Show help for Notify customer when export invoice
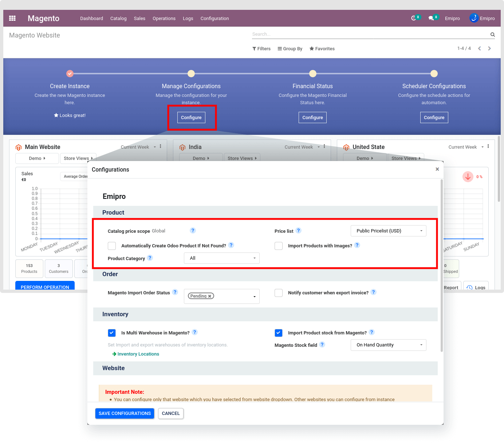The image size is (504, 443). 374,292
